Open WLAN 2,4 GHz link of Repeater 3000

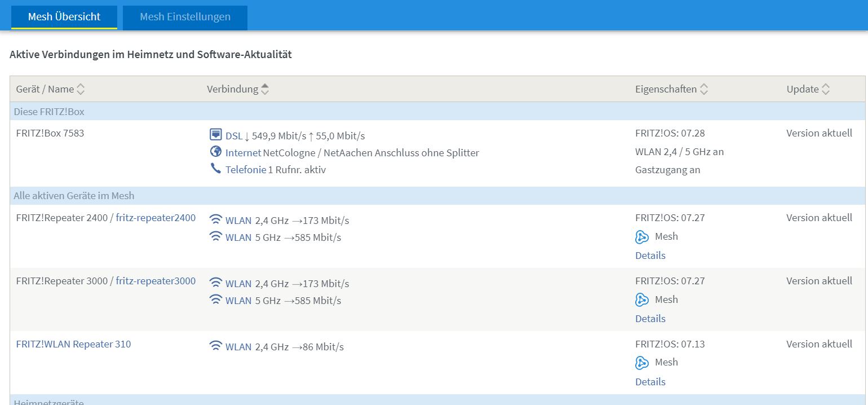coord(238,284)
